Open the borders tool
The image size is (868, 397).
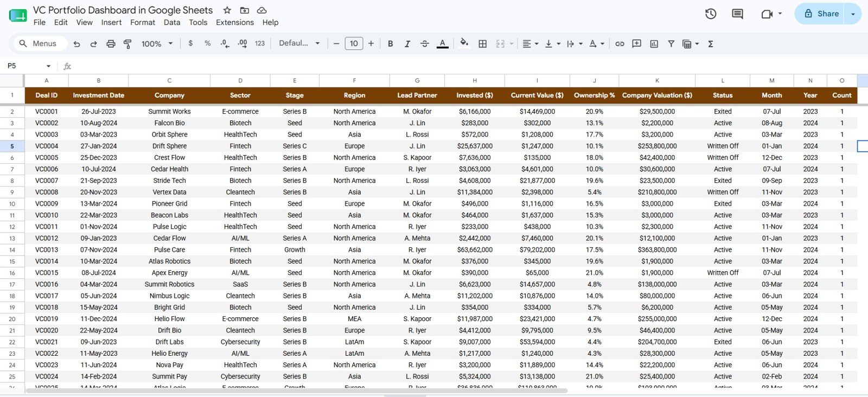482,44
